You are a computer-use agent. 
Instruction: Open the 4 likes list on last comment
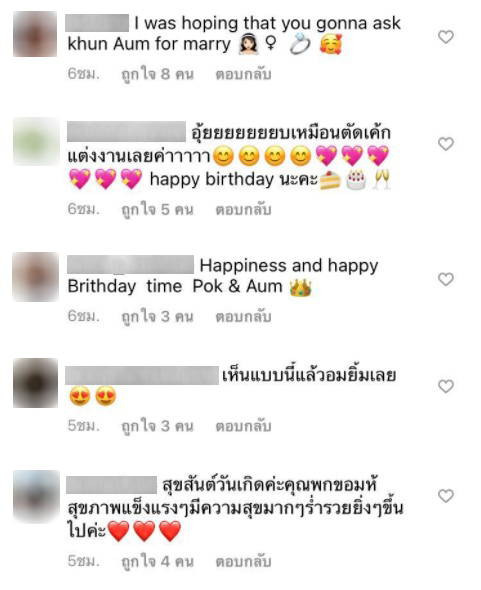[x=157, y=561]
